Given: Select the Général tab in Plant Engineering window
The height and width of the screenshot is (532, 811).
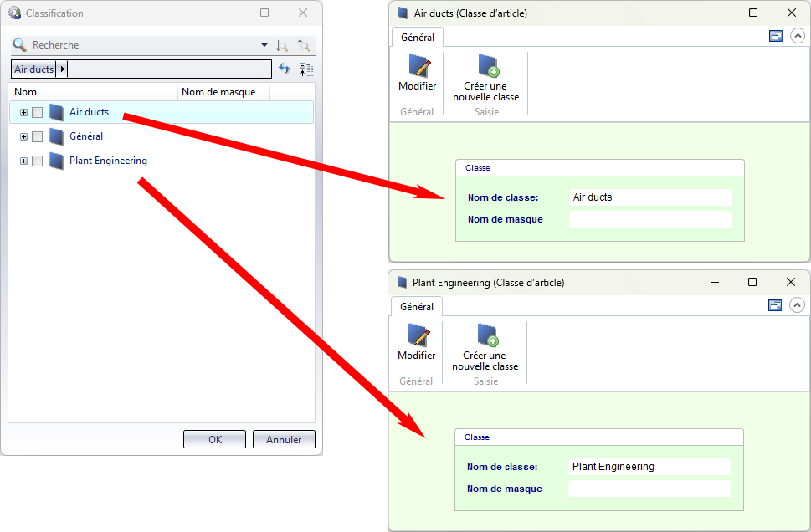Looking at the screenshot, I should [x=416, y=307].
